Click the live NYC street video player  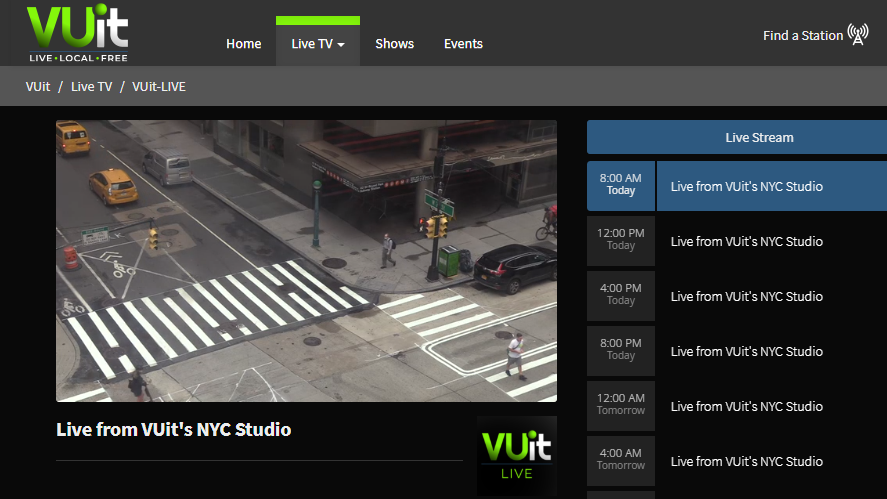[307, 261]
